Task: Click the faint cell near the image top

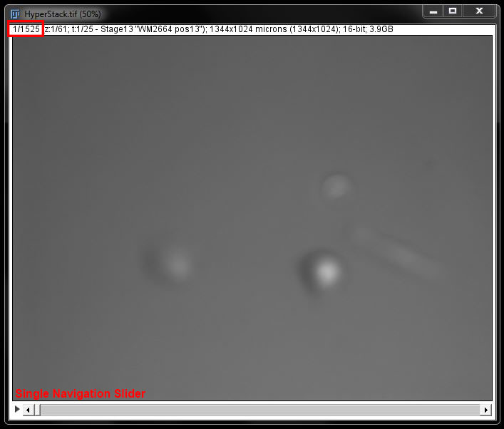Action: point(335,187)
